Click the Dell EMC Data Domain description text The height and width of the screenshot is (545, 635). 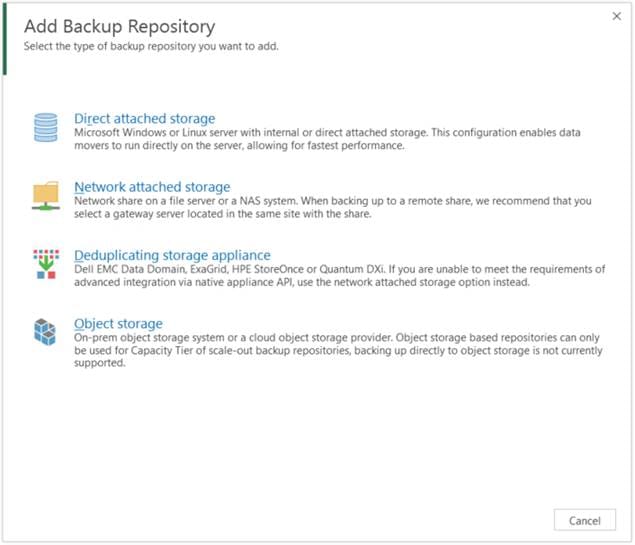pos(339,276)
